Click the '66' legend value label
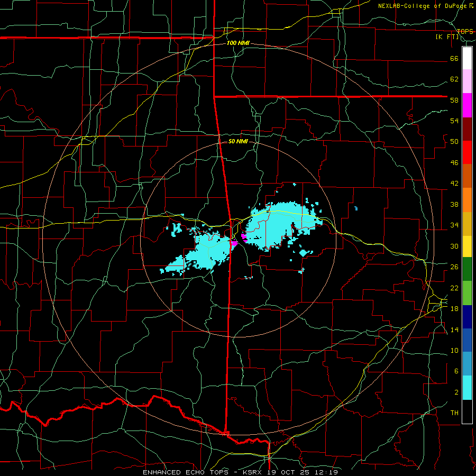This screenshot has height=476, width=476. click(x=454, y=58)
